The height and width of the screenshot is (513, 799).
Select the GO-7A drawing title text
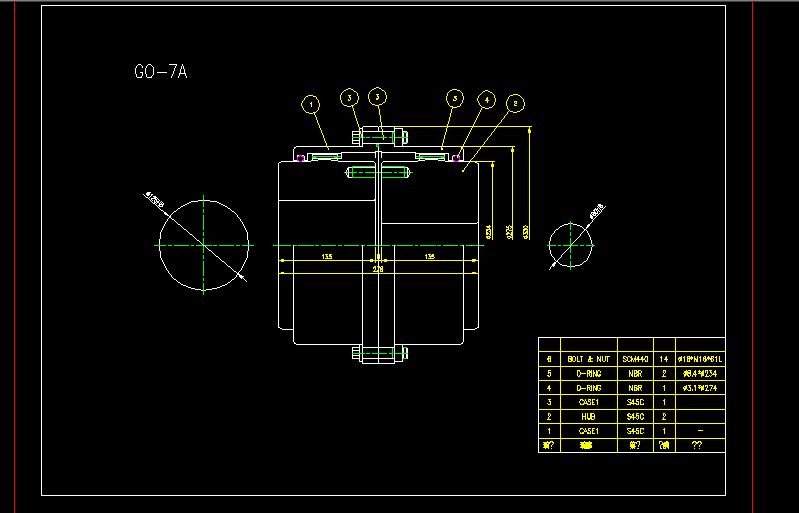click(x=161, y=71)
